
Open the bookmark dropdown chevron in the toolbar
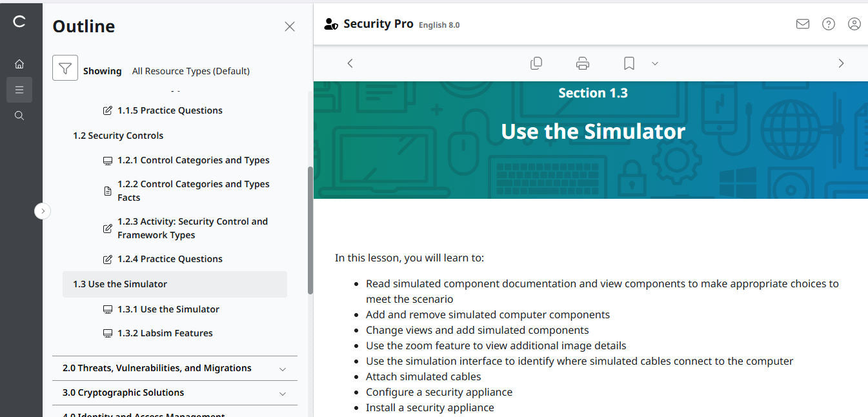[x=655, y=63]
